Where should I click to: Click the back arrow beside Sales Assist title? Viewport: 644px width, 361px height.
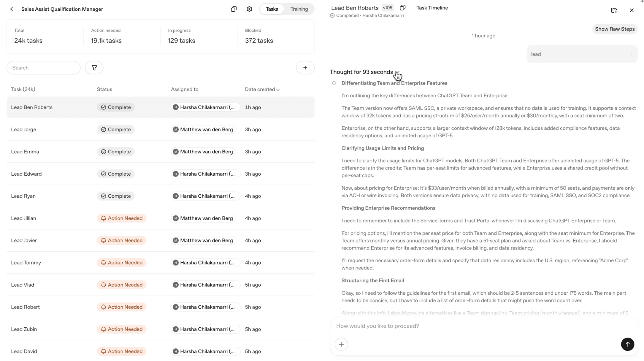[x=12, y=9]
